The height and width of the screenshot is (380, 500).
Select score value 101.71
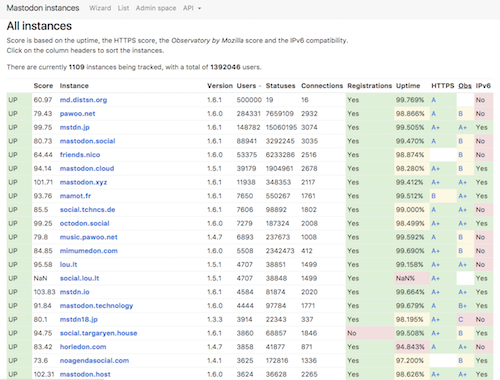pyautogui.click(x=43, y=182)
